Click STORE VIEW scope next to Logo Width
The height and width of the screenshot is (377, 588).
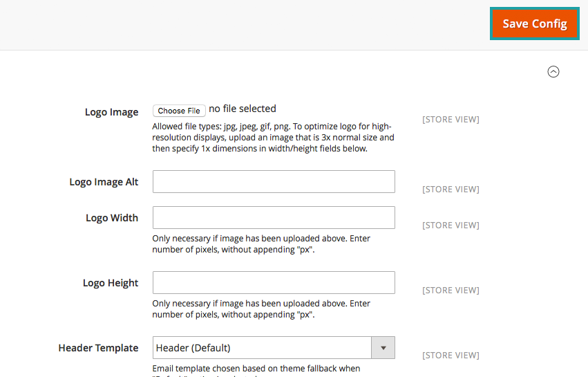click(451, 226)
